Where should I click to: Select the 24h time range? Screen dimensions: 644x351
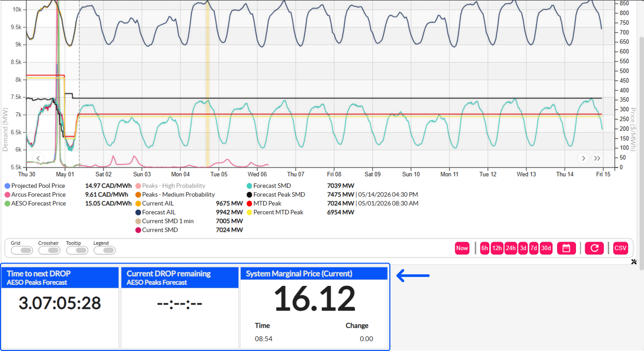[x=510, y=248]
